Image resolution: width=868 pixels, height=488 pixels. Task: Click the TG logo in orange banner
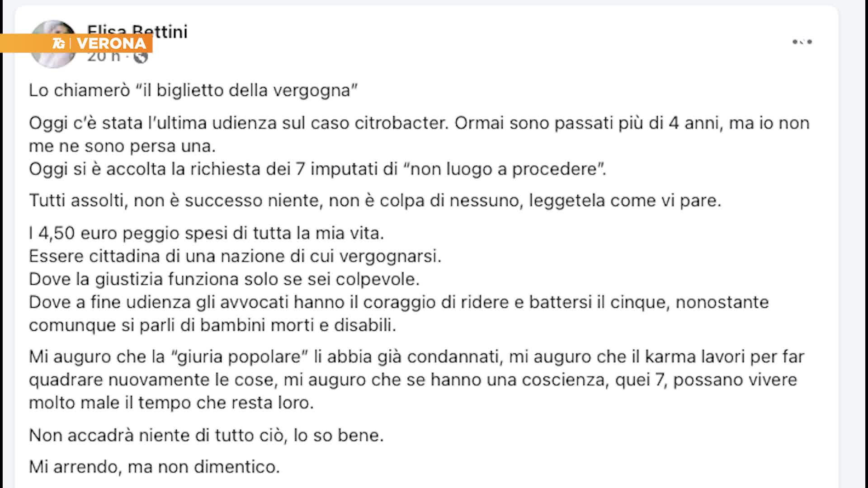coord(59,43)
